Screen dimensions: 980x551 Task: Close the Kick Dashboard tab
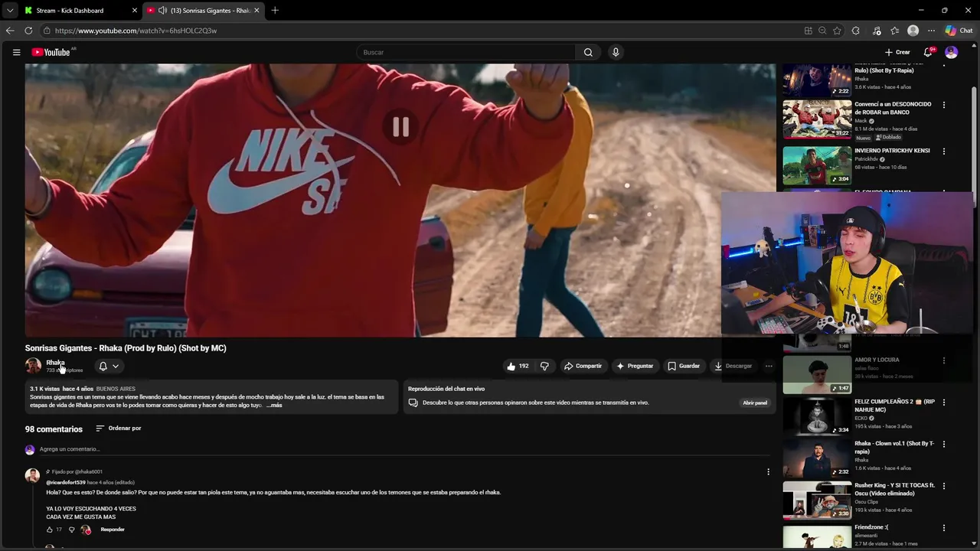(x=135, y=11)
